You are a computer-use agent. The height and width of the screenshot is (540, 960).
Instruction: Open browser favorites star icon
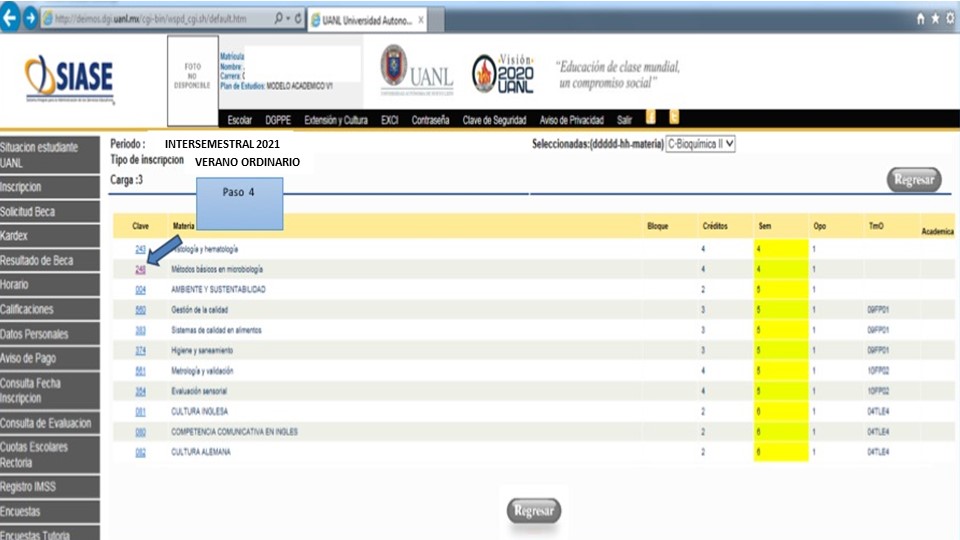(936, 18)
